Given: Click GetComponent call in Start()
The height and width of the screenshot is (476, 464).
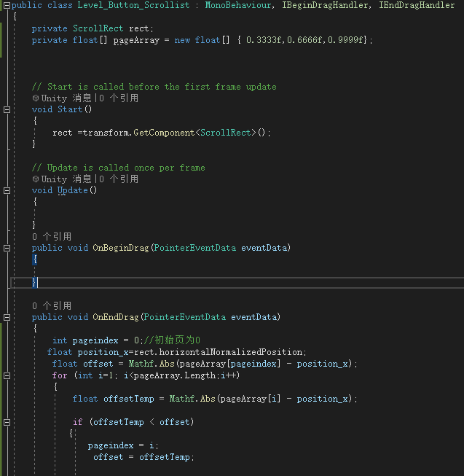Looking at the screenshot, I should click(x=164, y=133).
